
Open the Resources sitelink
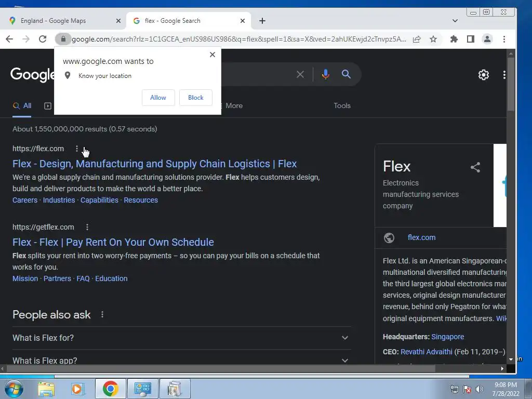[141, 200]
